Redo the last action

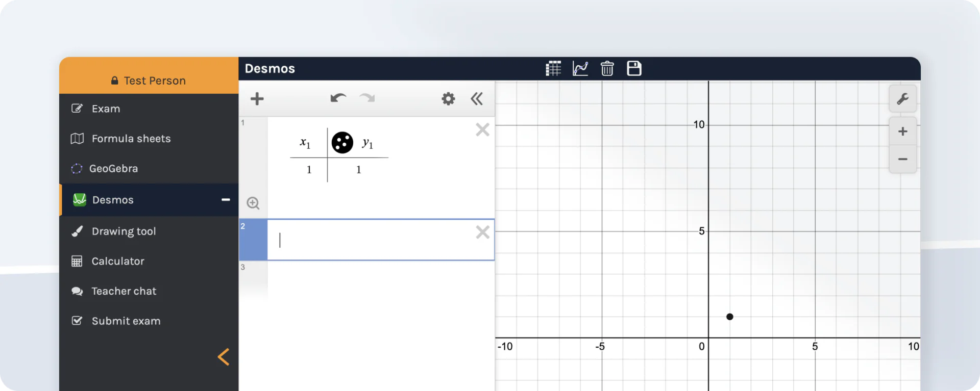[367, 98]
